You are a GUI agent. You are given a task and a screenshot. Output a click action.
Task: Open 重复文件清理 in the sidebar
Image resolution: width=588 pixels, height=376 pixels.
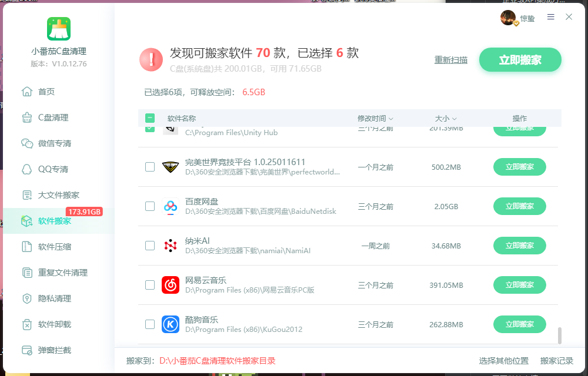[x=59, y=272]
